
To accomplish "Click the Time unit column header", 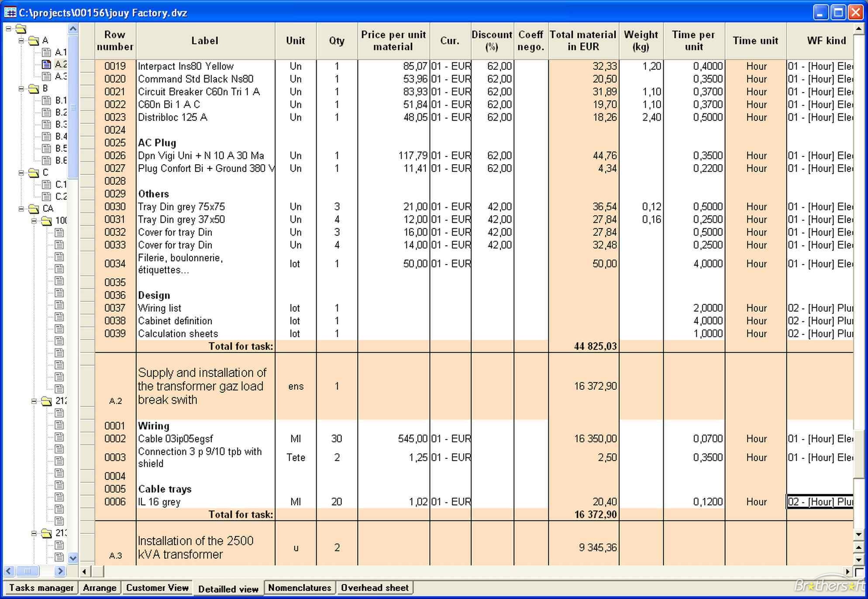I will (755, 41).
